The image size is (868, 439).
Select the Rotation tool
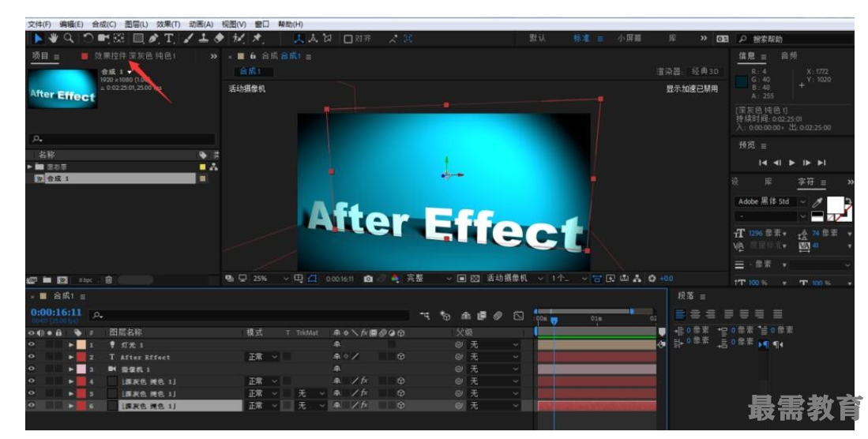tap(88, 38)
